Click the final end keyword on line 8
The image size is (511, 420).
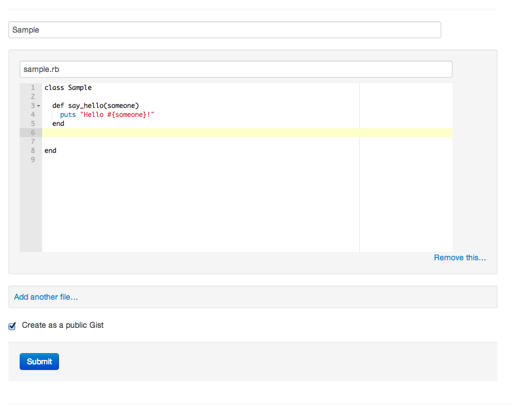click(x=51, y=151)
